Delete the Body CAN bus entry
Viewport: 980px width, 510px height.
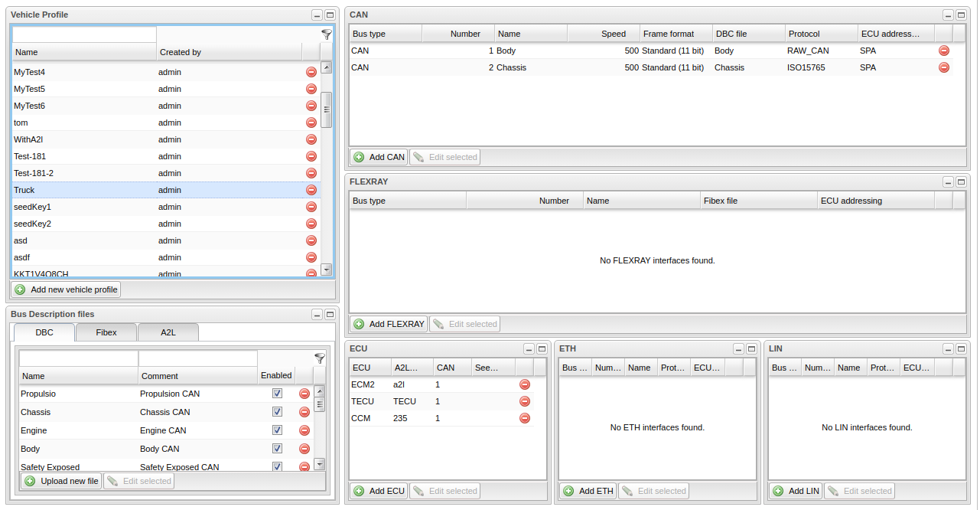[x=943, y=51]
